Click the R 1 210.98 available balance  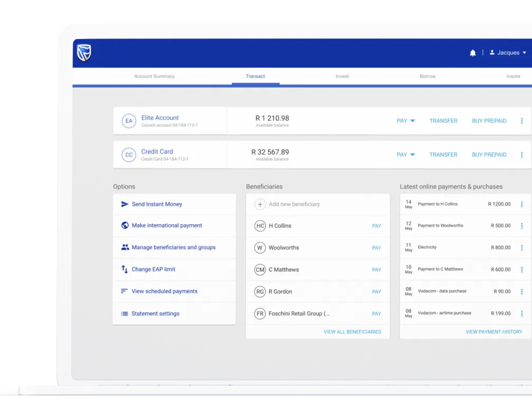click(272, 118)
